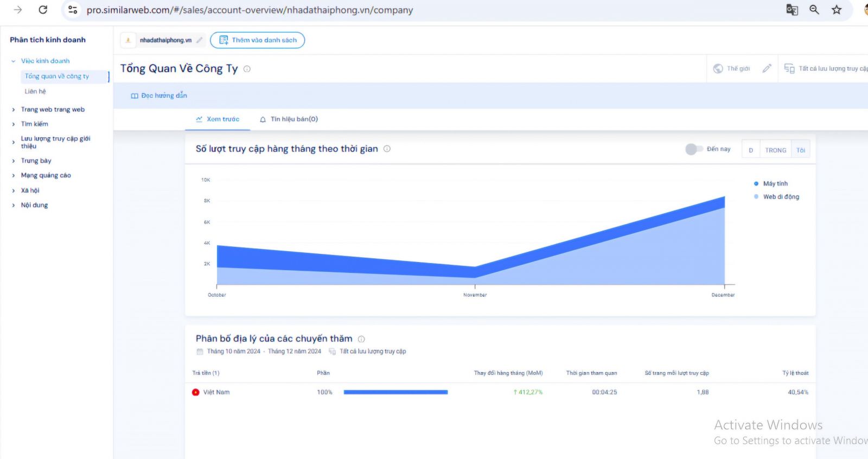Collapse the Việc kinh doanh section
This screenshot has width=868, height=459.
tap(14, 61)
